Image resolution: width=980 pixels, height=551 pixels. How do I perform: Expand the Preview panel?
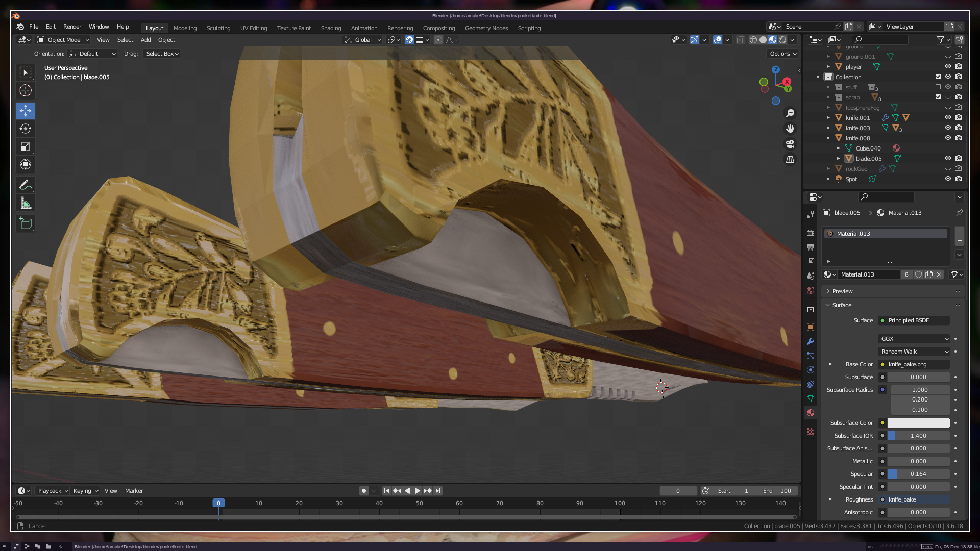pyautogui.click(x=842, y=291)
